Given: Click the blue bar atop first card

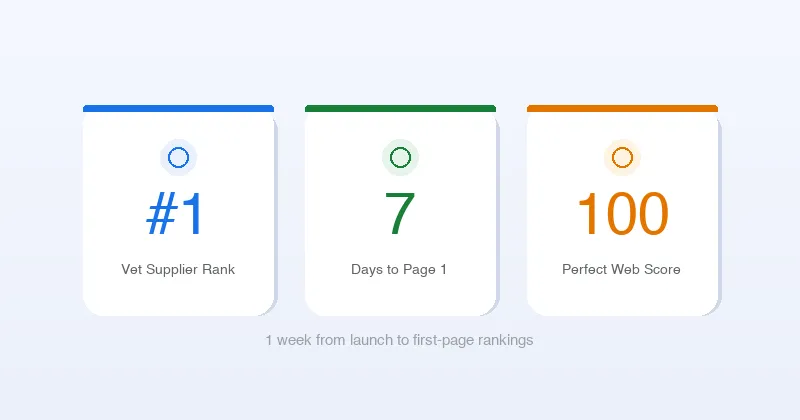Looking at the screenshot, I should point(178,108).
